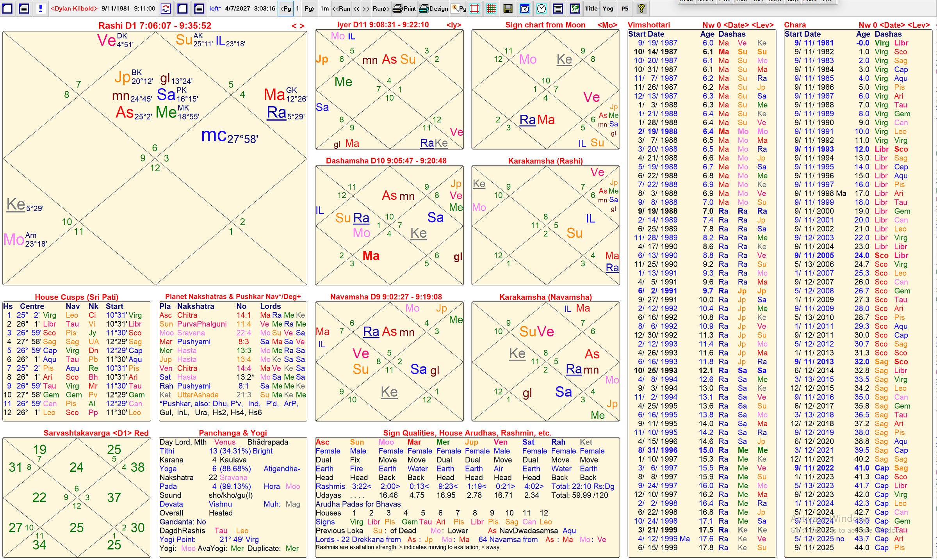The image size is (937, 560).
Task: Click <Date> link in Chara header
Action: (x=892, y=25)
